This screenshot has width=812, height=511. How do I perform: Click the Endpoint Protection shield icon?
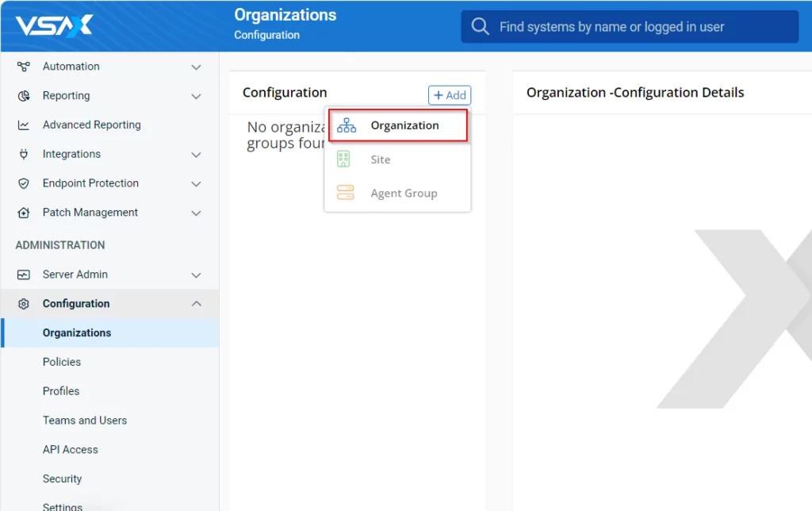click(24, 183)
